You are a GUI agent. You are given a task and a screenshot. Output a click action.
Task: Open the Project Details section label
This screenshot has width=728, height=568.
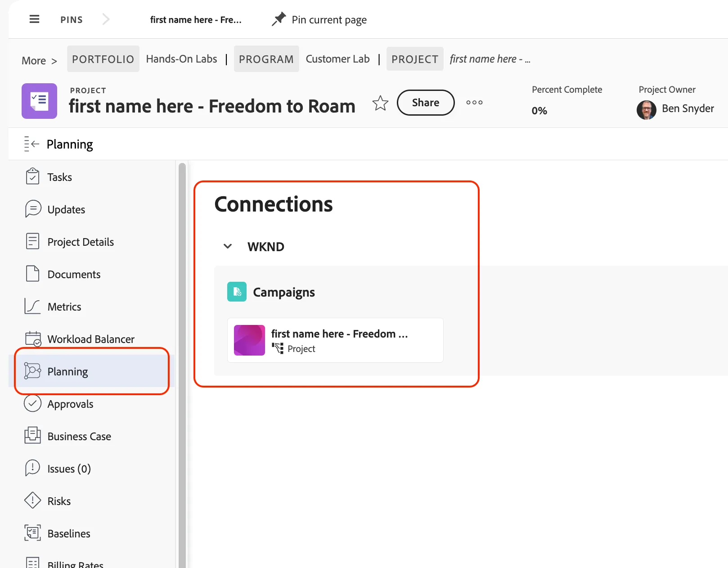81,242
